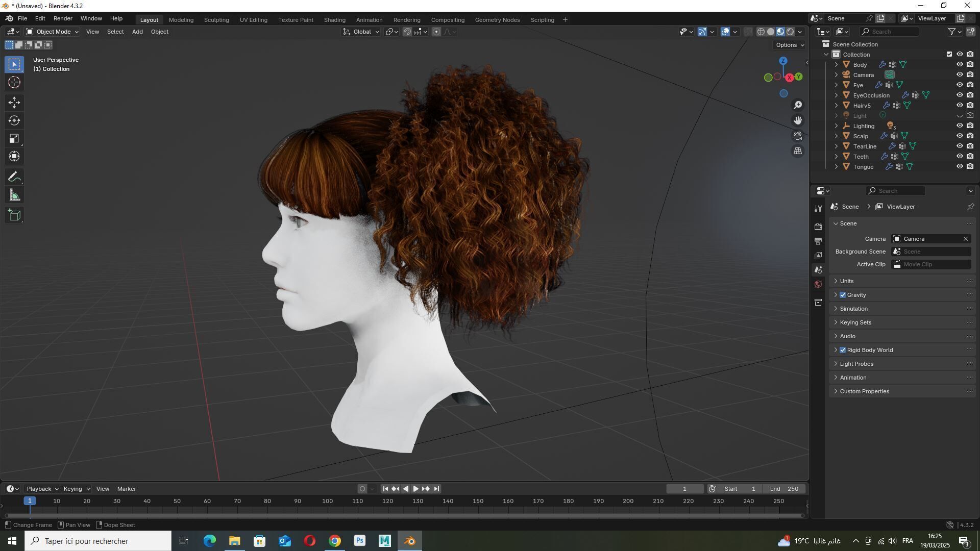Switch to the Sculpting workspace tab
The height and width of the screenshot is (551, 980).
click(216, 20)
